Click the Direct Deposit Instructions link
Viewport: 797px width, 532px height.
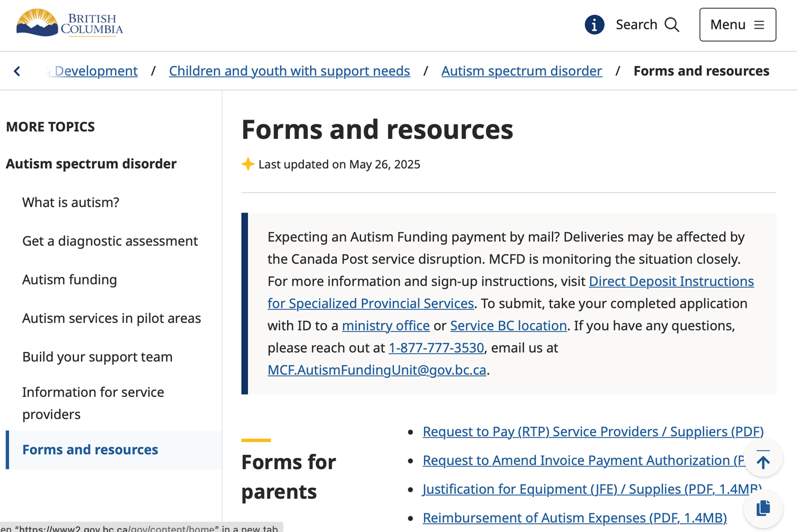671,281
